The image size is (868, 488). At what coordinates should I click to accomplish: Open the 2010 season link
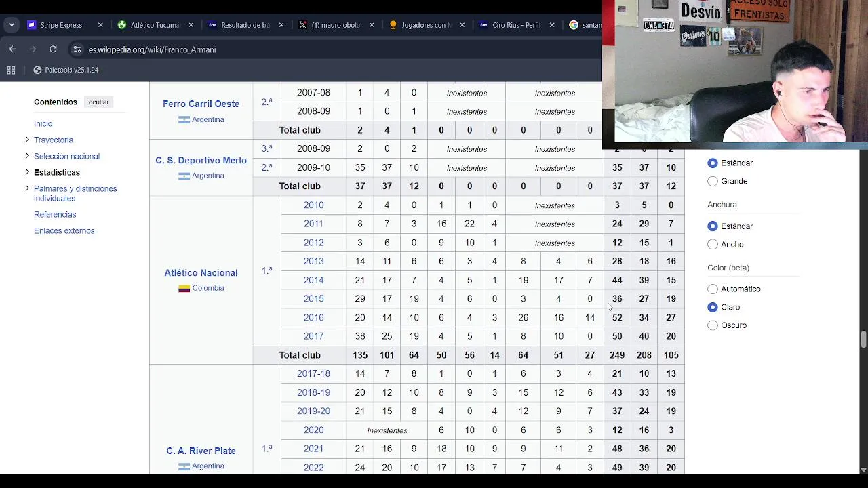313,205
